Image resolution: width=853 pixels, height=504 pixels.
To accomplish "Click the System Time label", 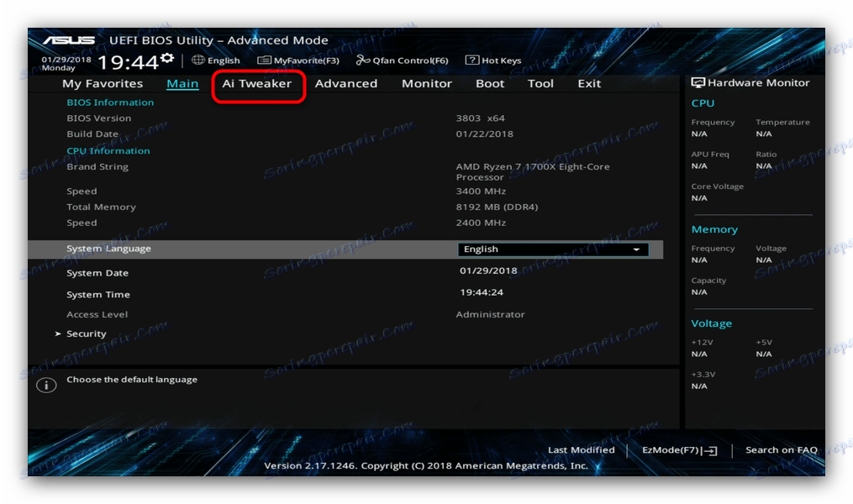I will click(x=98, y=295).
